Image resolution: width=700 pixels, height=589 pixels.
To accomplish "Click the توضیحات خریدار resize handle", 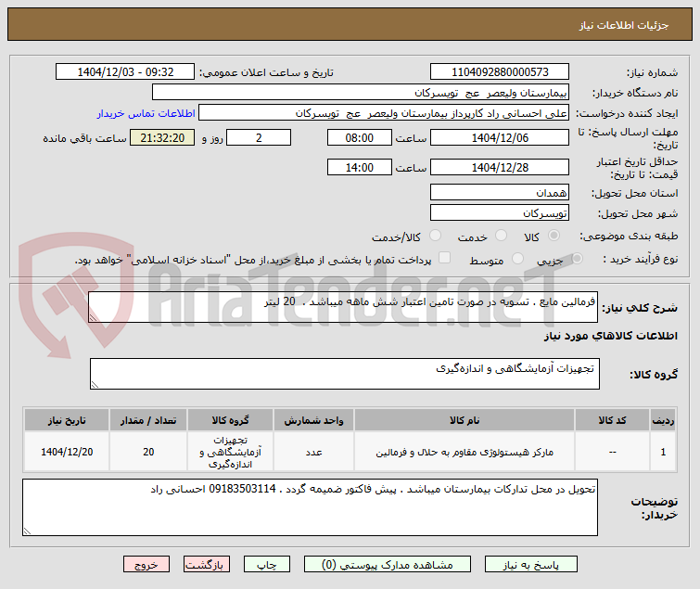I will click(x=27, y=531).
